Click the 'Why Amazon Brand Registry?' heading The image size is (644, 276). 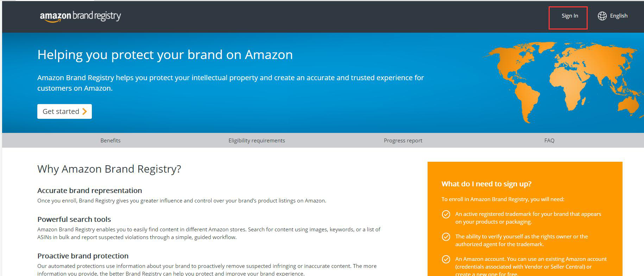click(109, 169)
